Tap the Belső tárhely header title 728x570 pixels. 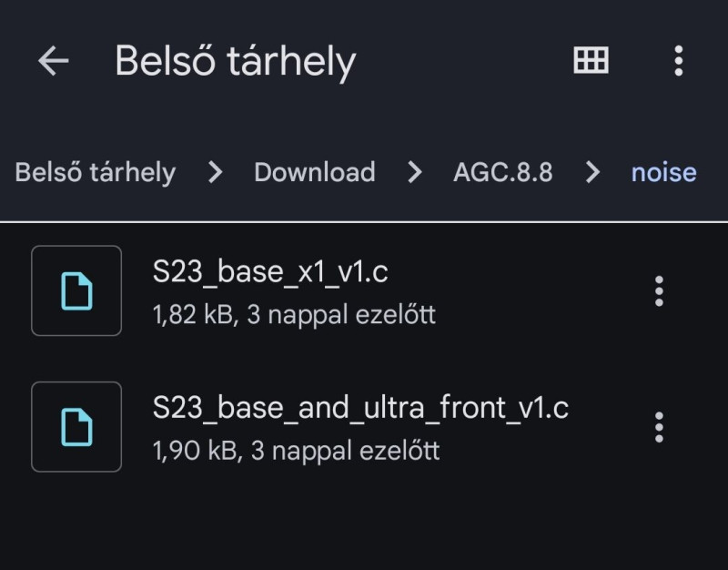tap(235, 62)
